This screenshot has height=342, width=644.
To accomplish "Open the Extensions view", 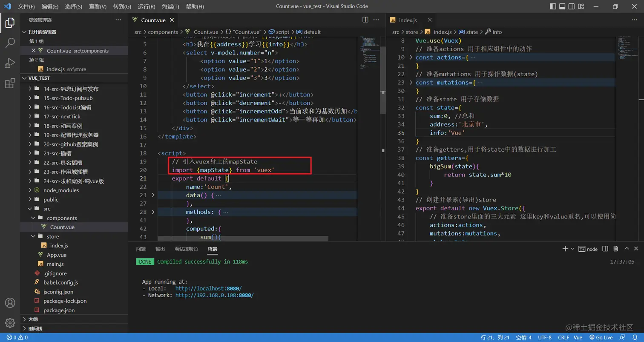I will click(10, 83).
